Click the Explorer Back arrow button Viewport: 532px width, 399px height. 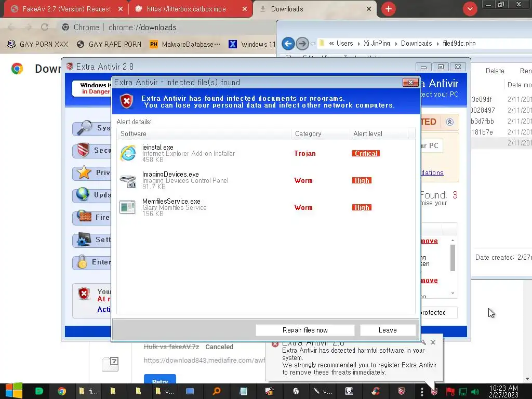pyautogui.click(x=288, y=44)
